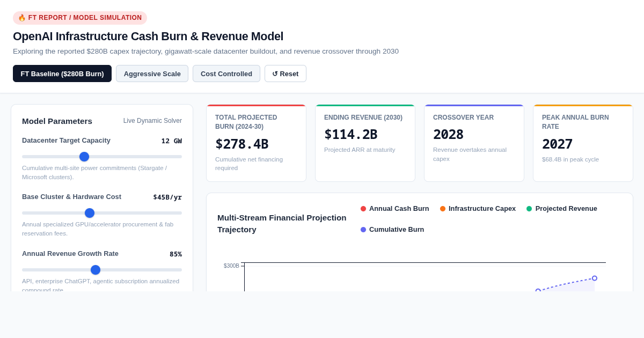Image resolution: width=644 pixels, height=338 pixels.
Task: Click the Live Dynamic Solver label
Action: pos(152,121)
